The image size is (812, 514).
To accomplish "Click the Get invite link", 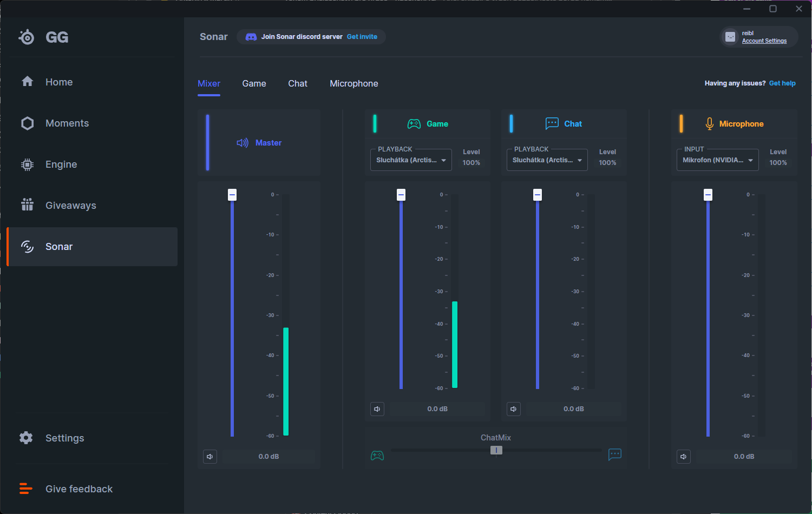I will pyautogui.click(x=362, y=37).
